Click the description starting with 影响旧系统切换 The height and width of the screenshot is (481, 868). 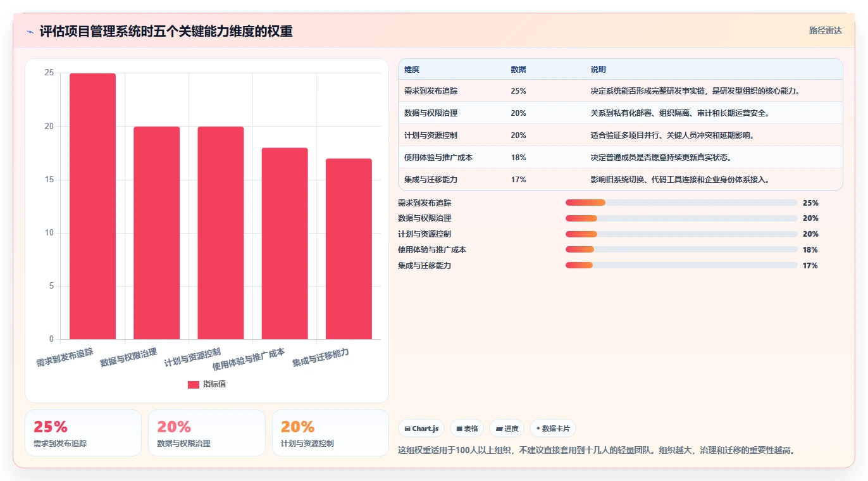(680, 180)
